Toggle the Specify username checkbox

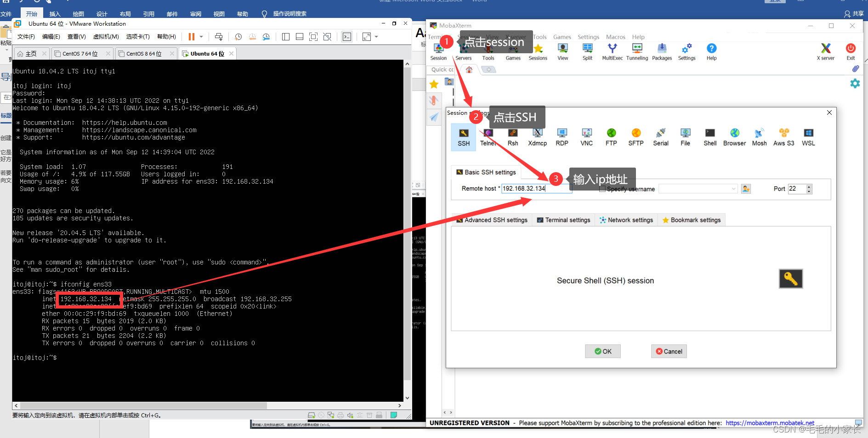602,189
